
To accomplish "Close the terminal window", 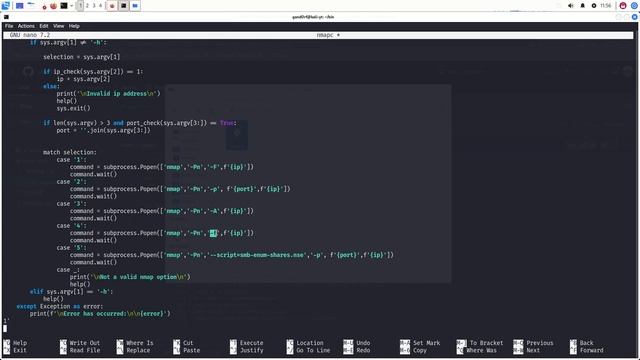I will point(634,17).
